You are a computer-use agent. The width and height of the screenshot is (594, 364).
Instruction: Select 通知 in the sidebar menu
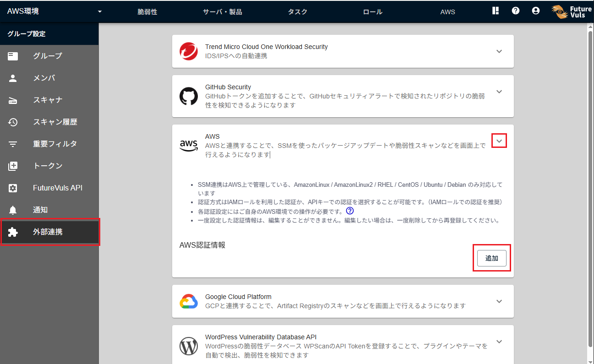(49, 210)
